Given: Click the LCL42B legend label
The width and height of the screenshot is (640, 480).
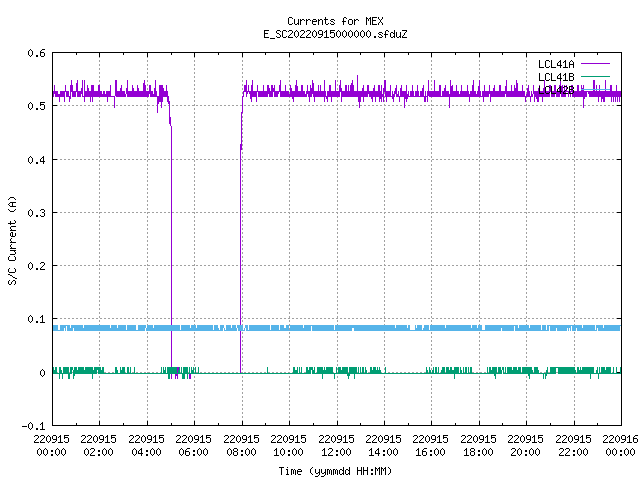Looking at the screenshot, I should click(x=556, y=90).
